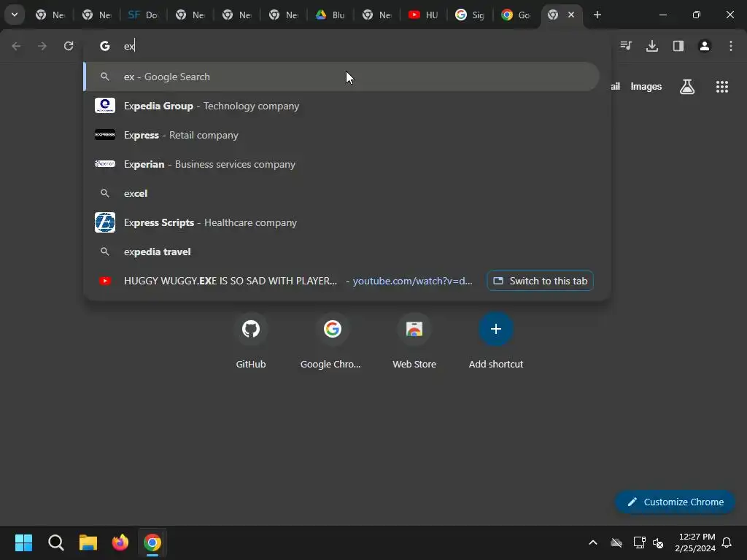Click the Expedia Group logo icon

coord(105,105)
